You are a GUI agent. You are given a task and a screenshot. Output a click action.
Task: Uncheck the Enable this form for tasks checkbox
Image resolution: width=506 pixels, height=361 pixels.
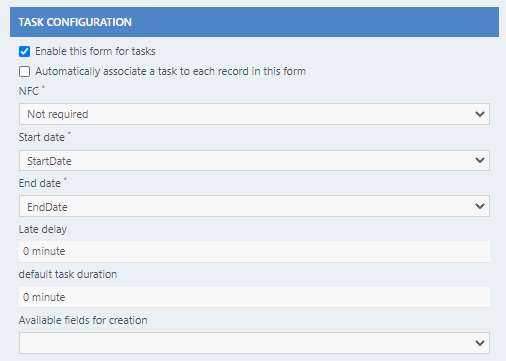tap(24, 52)
